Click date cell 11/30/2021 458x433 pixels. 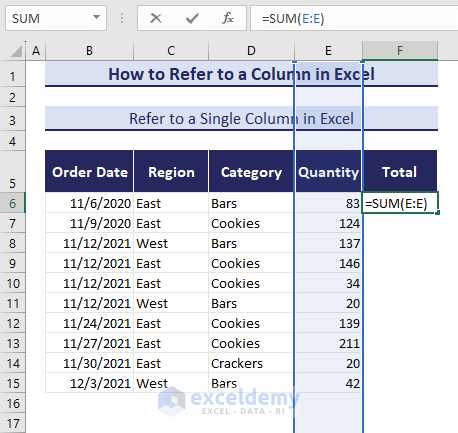[x=89, y=363]
